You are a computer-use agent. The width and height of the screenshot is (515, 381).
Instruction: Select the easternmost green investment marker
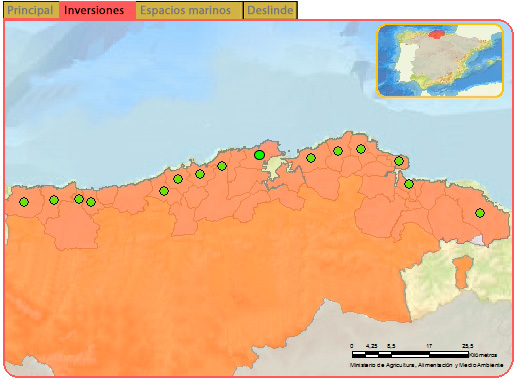click(x=480, y=213)
